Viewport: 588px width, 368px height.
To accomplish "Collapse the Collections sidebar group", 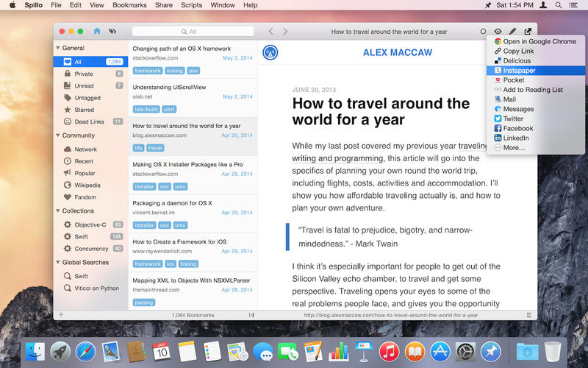I will click(x=58, y=211).
